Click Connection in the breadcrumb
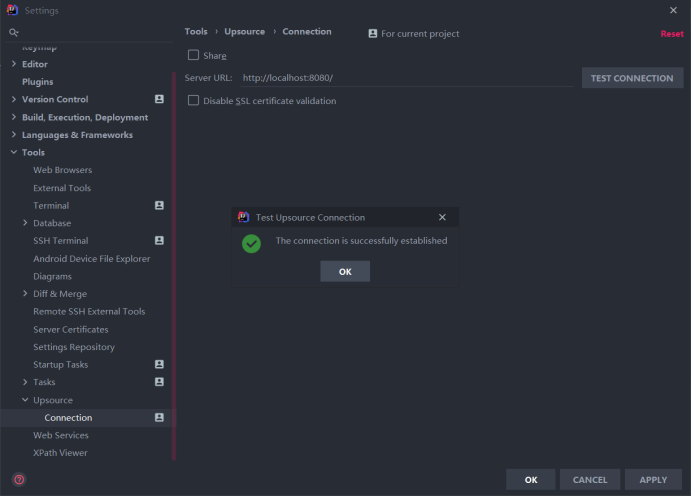The image size is (691, 496). (x=307, y=31)
